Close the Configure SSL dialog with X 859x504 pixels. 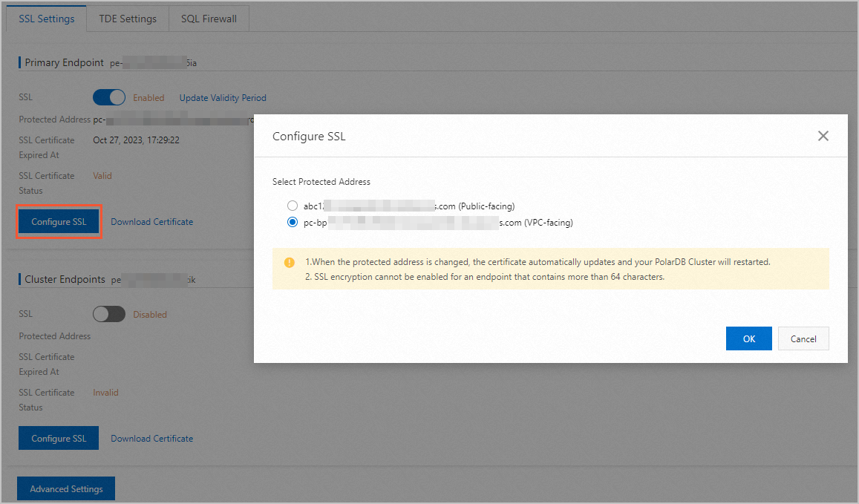pos(823,136)
